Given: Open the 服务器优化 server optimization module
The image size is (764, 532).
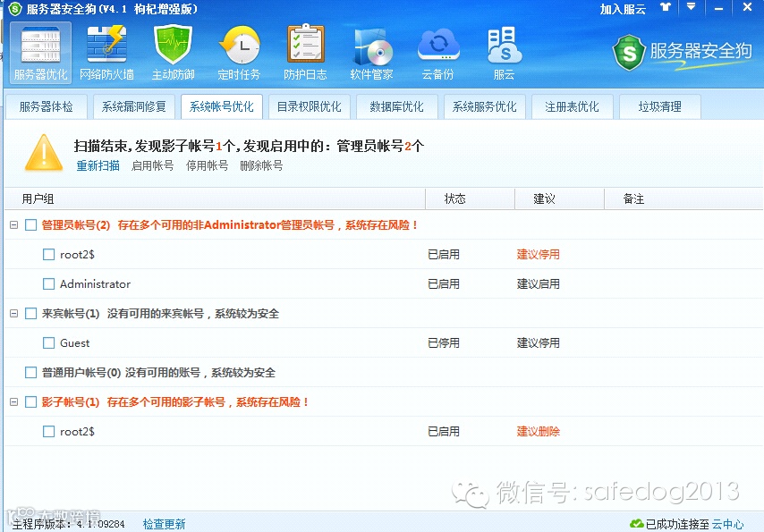Looking at the screenshot, I should tap(40, 53).
